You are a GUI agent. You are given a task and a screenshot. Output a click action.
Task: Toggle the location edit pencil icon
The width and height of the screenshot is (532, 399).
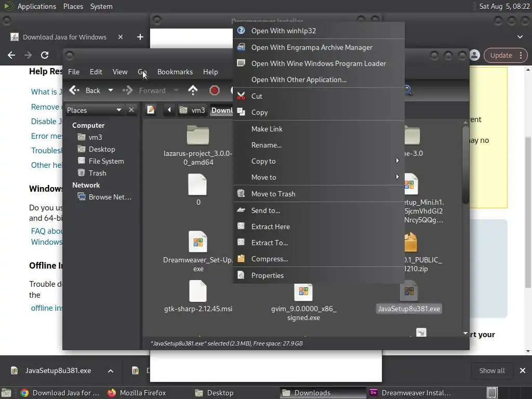coord(151,110)
